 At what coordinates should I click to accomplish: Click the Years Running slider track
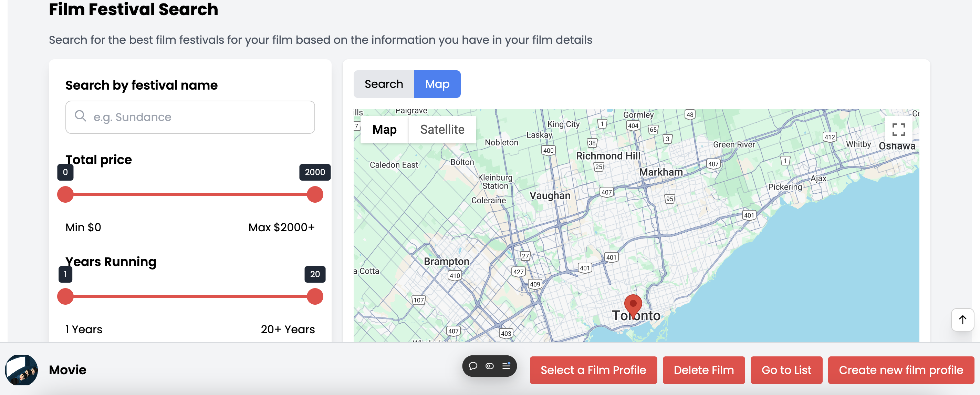coord(190,296)
